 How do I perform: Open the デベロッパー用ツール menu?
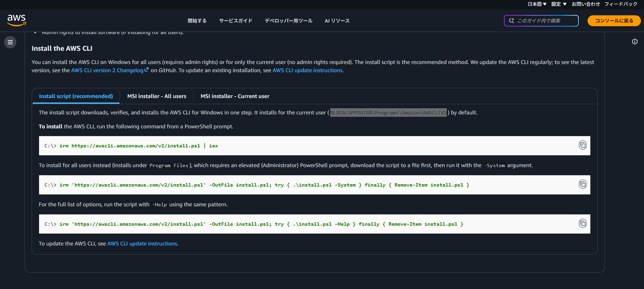(x=289, y=21)
